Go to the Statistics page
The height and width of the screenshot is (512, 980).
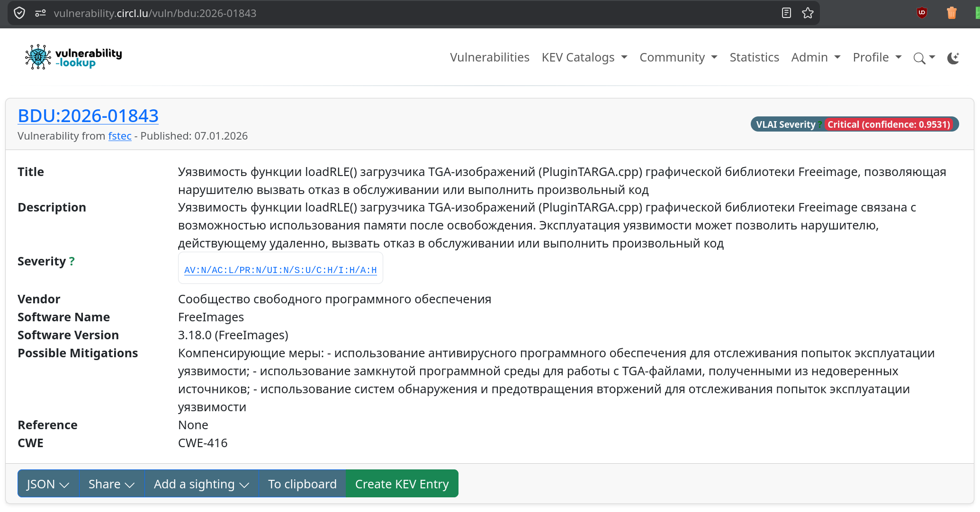754,57
